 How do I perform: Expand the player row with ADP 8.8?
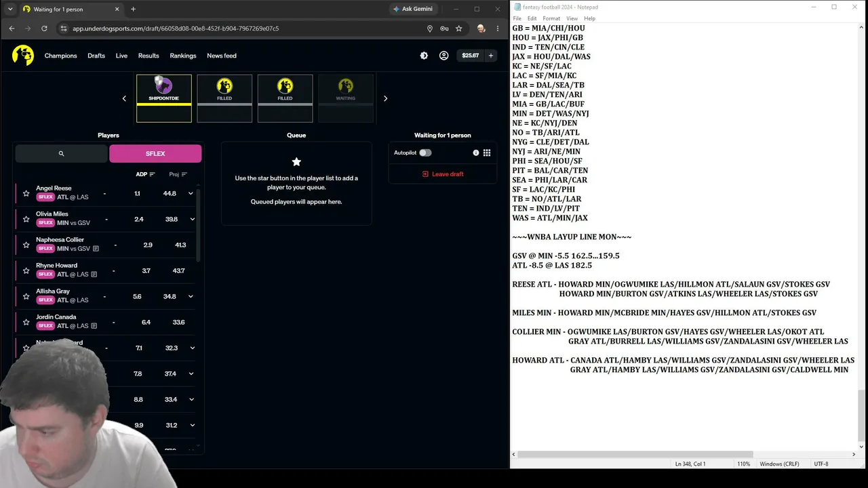tap(192, 399)
